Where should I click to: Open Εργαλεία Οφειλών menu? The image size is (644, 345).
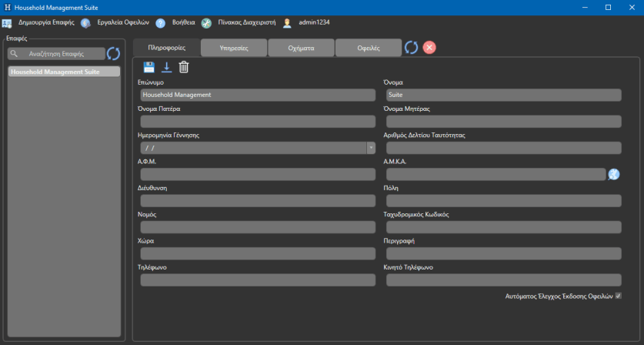pyautogui.click(x=123, y=22)
